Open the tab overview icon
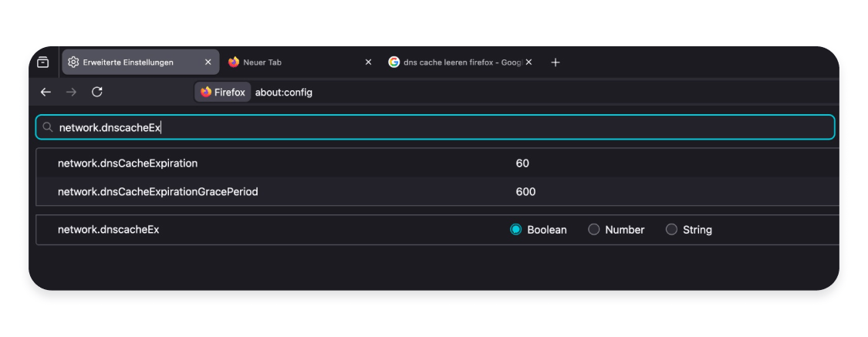The image size is (868, 337). click(43, 62)
